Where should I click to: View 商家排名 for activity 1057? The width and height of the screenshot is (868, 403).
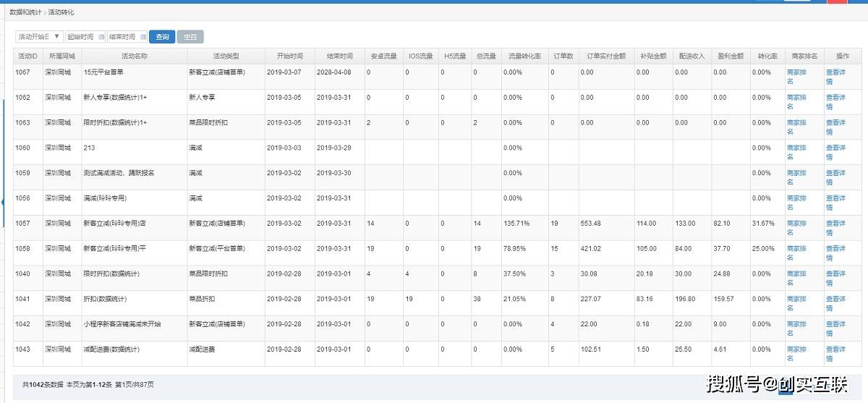[x=796, y=228]
